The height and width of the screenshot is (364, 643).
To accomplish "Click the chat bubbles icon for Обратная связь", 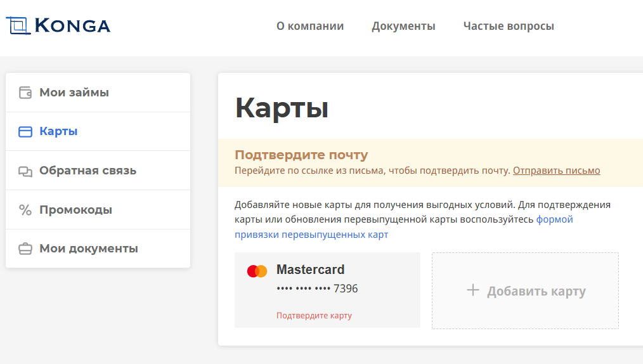I will 25,171.
